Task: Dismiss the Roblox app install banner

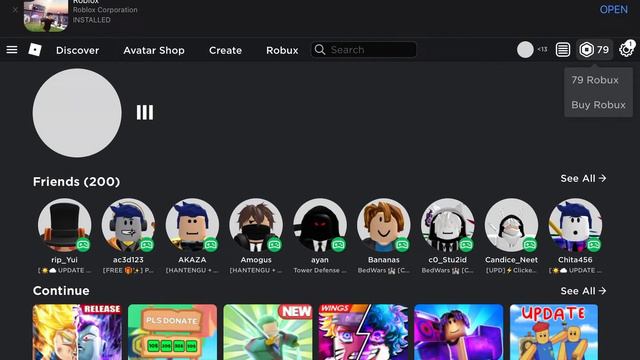Action: point(15,10)
